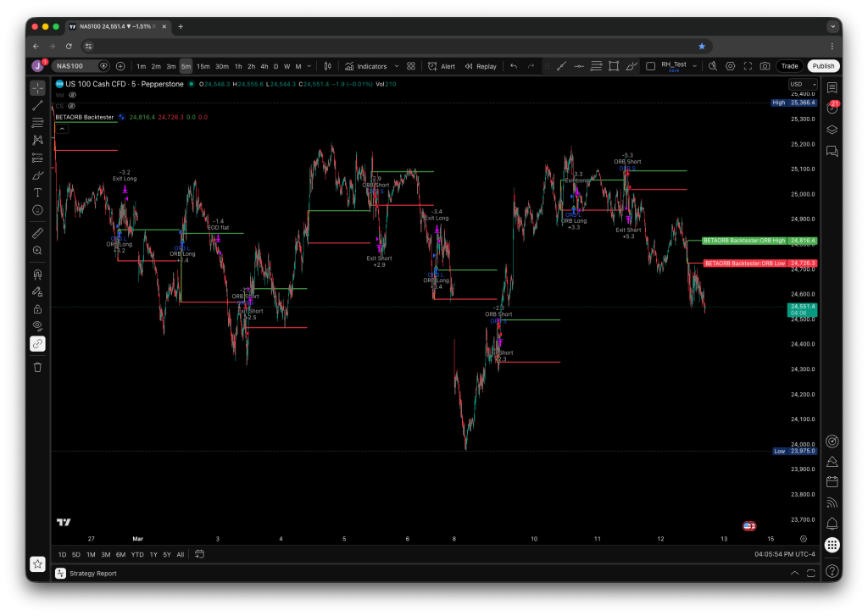Select the 3M date range
This screenshot has width=868, height=616.
(105, 555)
